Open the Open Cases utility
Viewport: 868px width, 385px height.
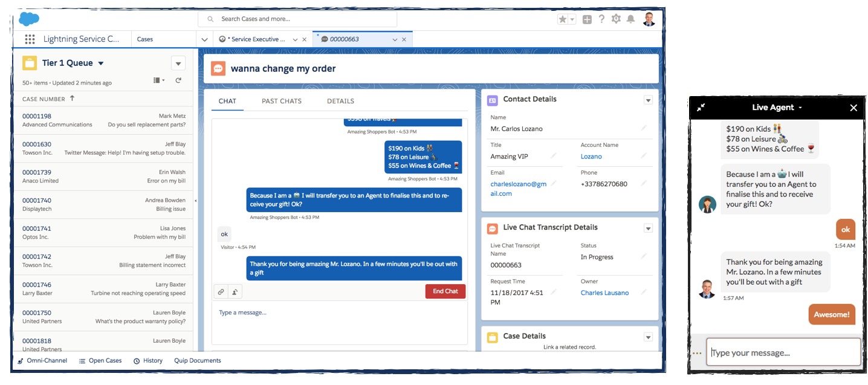tap(100, 361)
